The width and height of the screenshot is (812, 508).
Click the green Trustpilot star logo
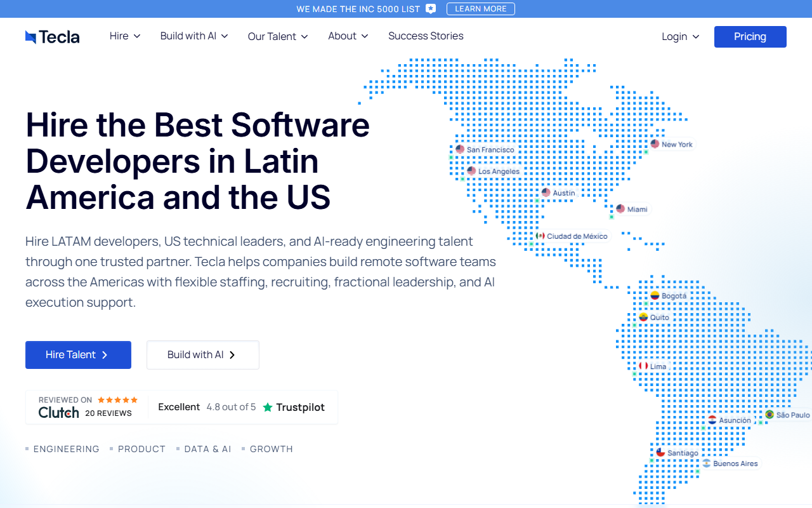point(268,407)
